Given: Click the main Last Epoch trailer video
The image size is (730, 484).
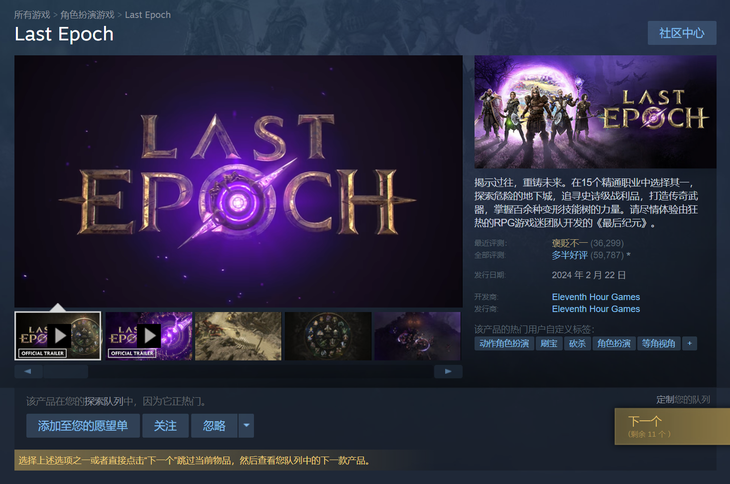Looking at the screenshot, I should (x=238, y=181).
